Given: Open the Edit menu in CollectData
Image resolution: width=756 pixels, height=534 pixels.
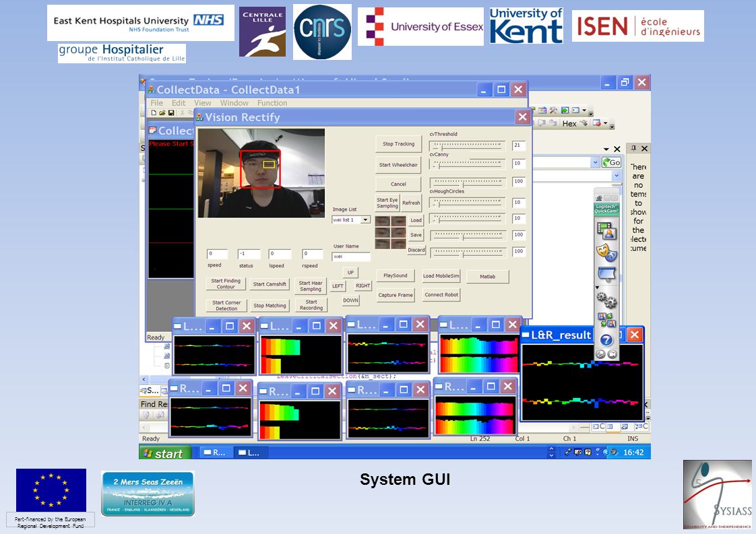Looking at the screenshot, I should (179, 103).
